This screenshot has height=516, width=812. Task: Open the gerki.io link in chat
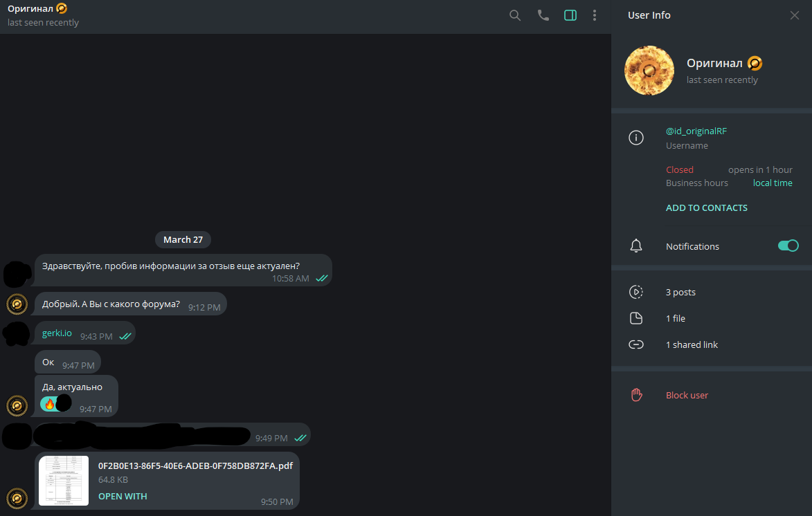(x=57, y=333)
